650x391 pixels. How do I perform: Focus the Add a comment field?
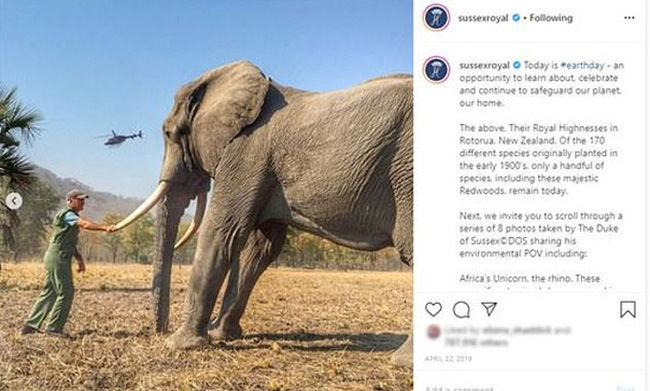tap(514, 388)
